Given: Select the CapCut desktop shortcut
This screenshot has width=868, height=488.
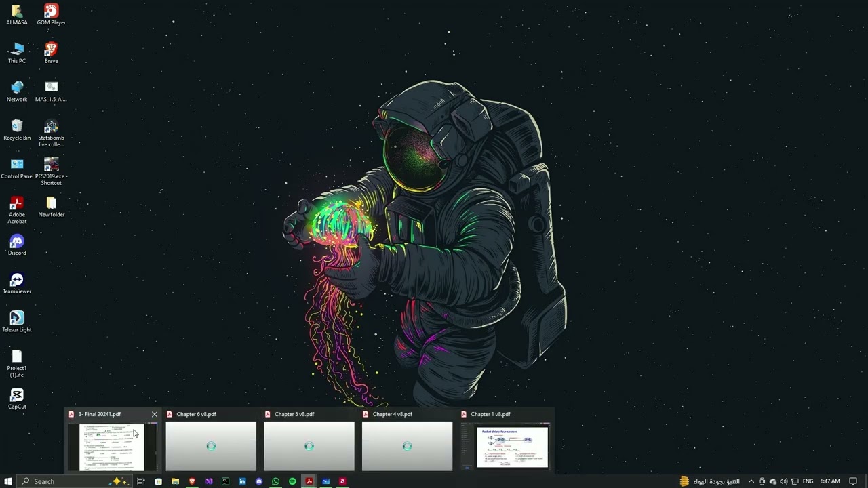Looking at the screenshot, I should [x=17, y=399].
